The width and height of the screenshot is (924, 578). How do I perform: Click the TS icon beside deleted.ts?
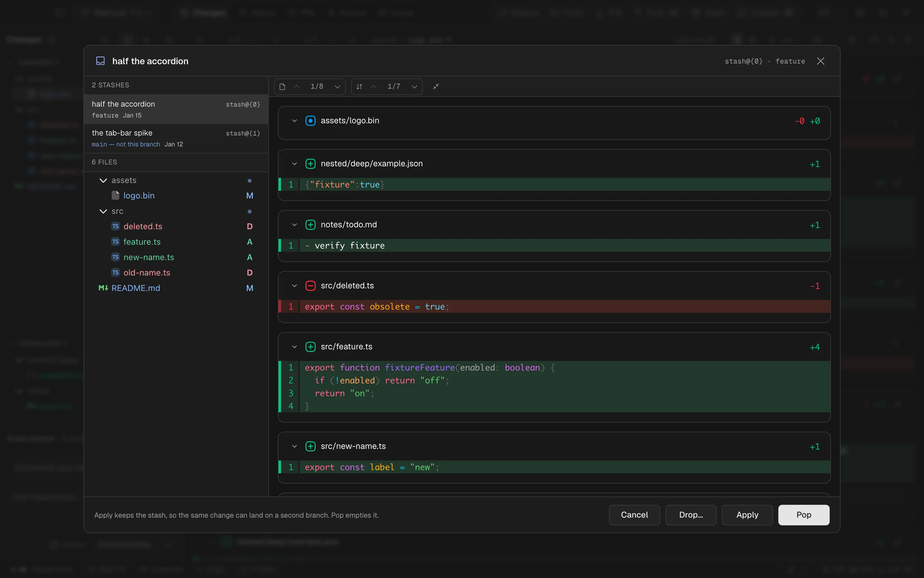pos(115,226)
